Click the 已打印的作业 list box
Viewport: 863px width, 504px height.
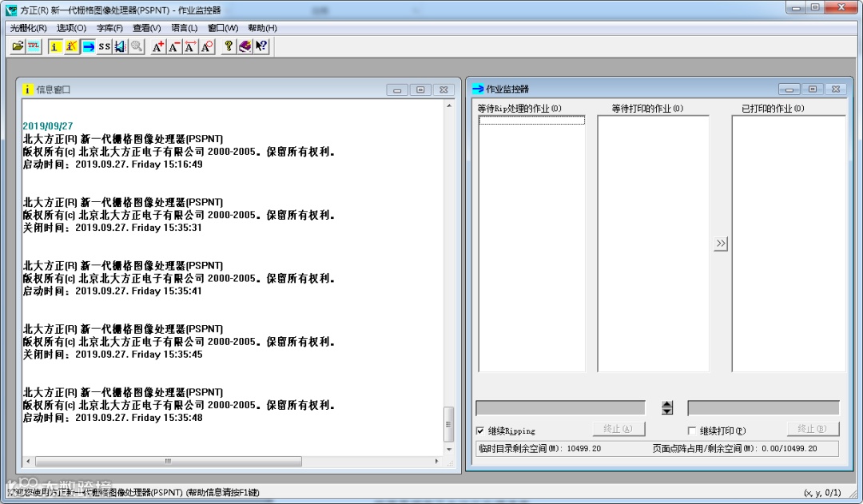[789, 243]
